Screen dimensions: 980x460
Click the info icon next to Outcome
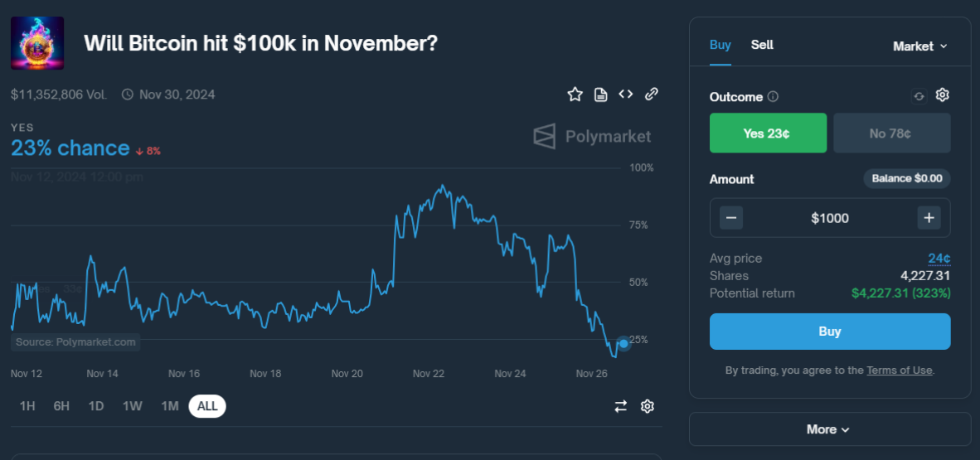tap(773, 97)
